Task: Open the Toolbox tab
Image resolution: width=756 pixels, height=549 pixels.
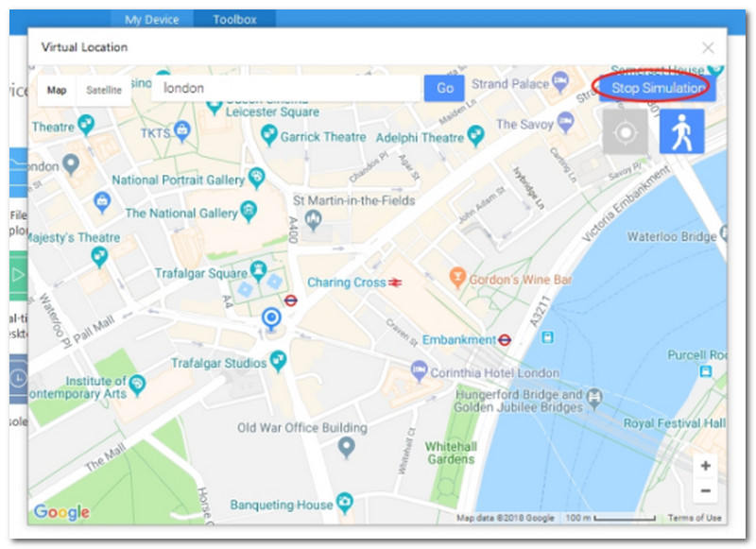Action: click(x=234, y=19)
